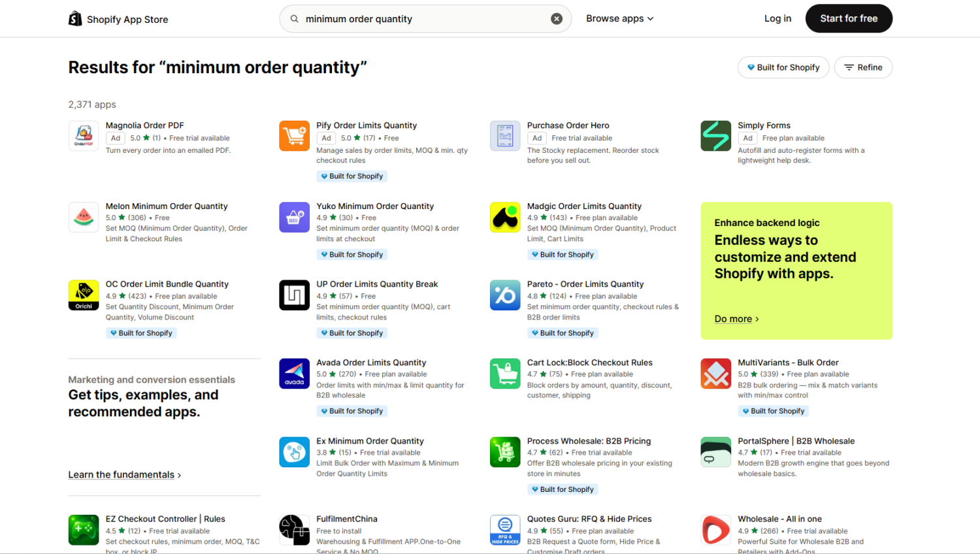Open Magdic Order Limits Quantity icon
Image resolution: width=980 pixels, height=554 pixels.
[x=505, y=217]
